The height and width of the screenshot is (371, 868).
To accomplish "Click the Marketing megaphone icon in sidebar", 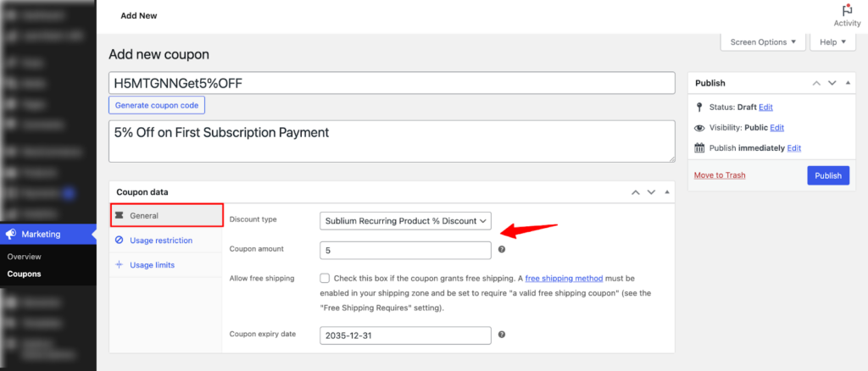I will point(11,234).
